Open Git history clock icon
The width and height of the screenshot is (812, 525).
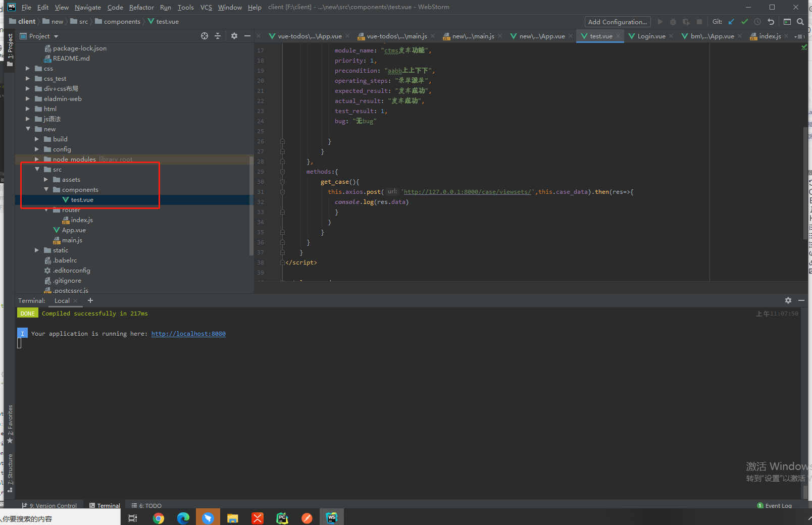click(757, 22)
